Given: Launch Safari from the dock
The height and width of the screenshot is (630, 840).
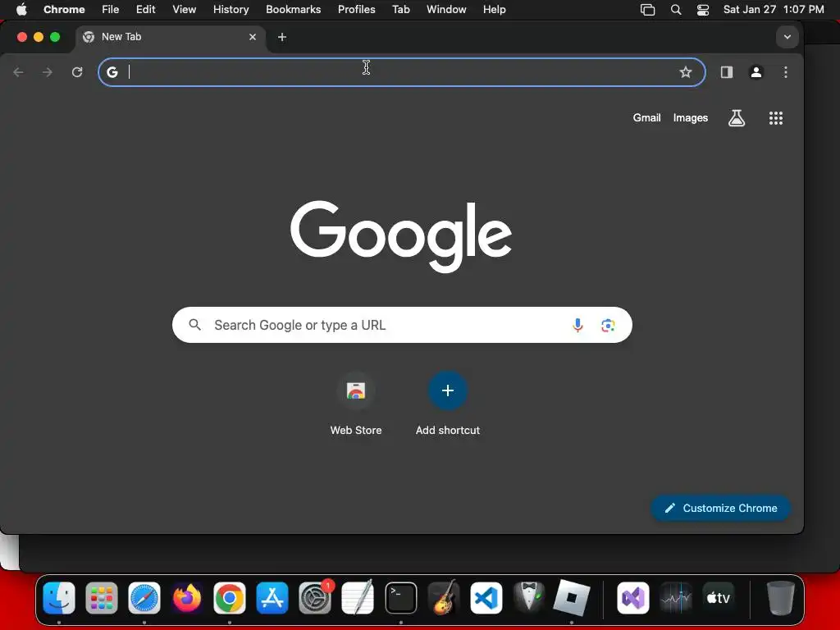Looking at the screenshot, I should point(144,598).
